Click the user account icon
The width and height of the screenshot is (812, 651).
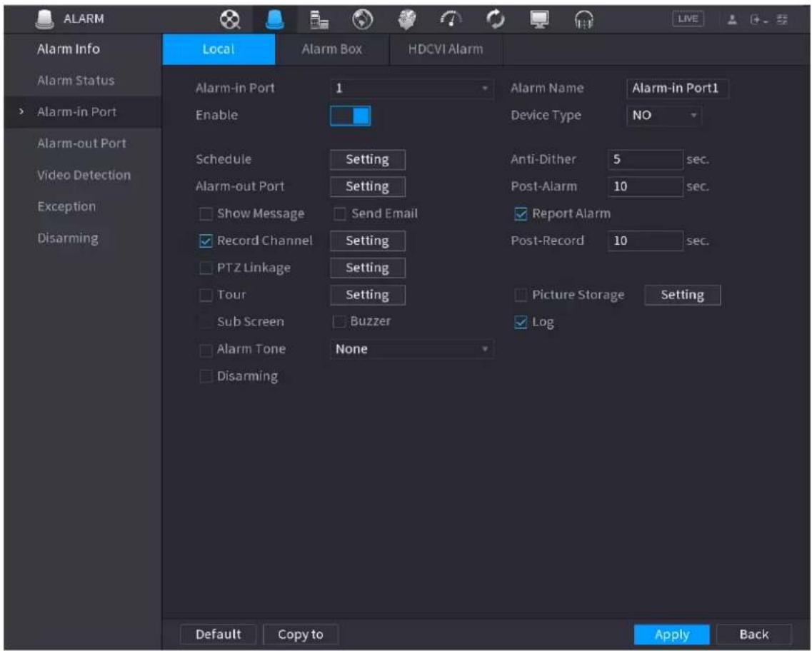pos(732,20)
